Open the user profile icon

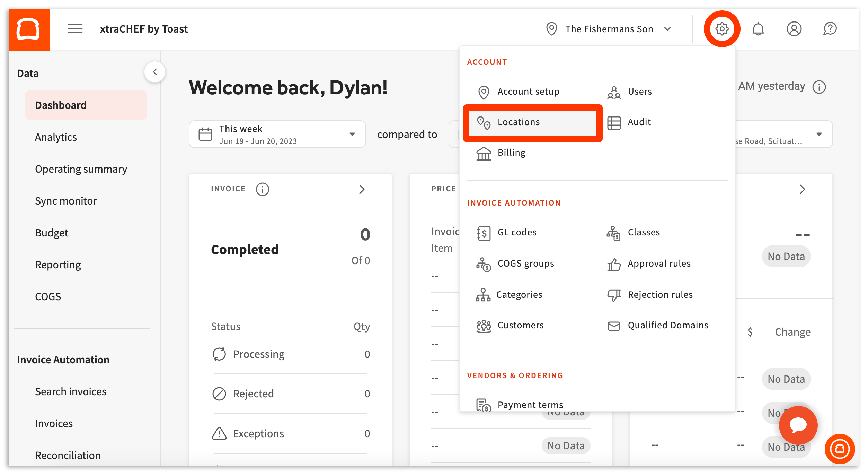click(x=794, y=29)
